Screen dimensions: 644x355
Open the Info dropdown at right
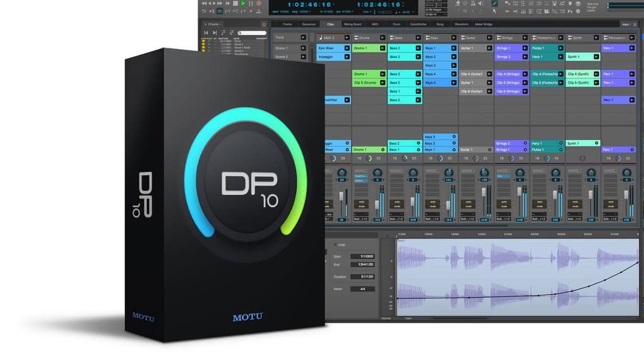coord(627,24)
